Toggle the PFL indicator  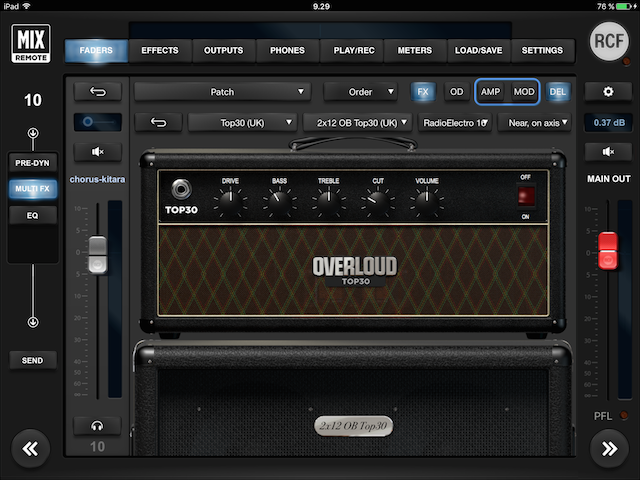(x=624, y=415)
